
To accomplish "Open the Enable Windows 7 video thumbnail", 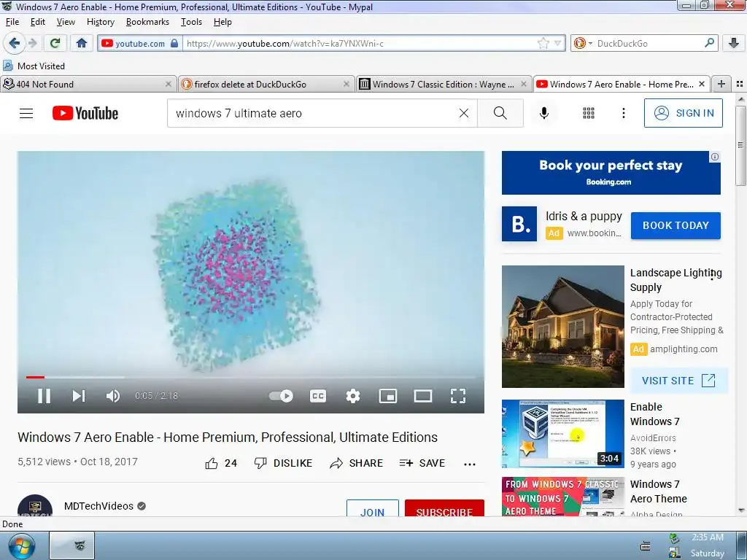I will click(562, 434).
